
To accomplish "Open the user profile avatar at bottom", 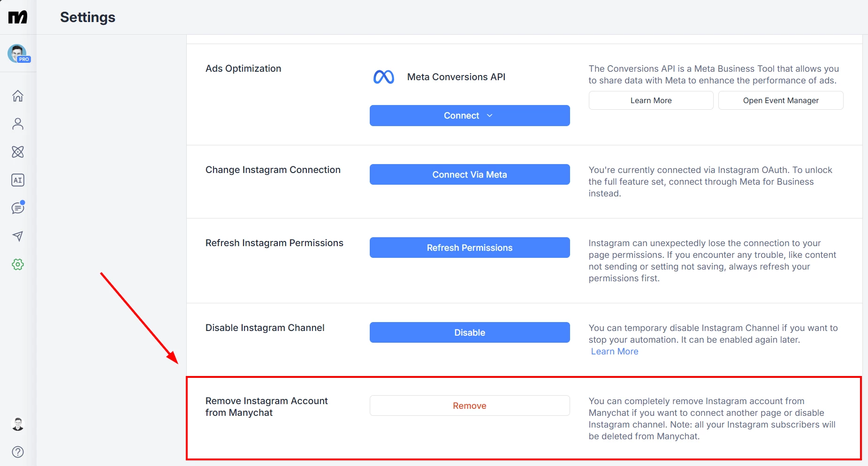I will (x=18, y=424).
